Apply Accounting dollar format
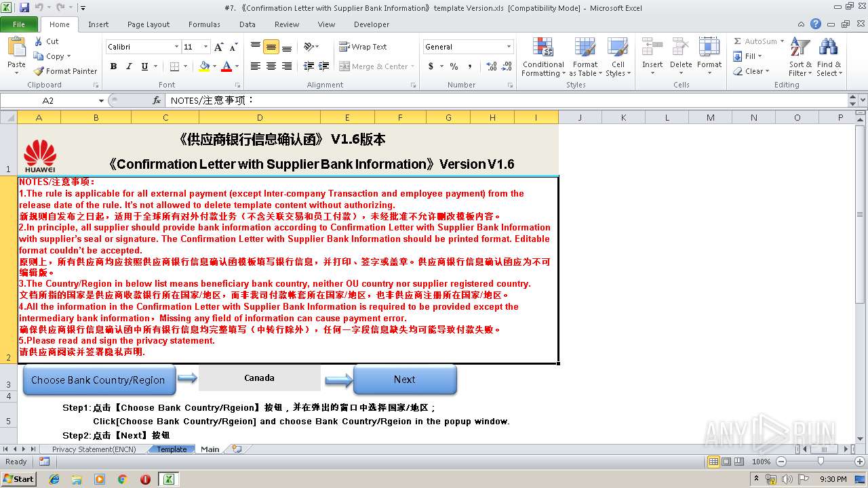Image resolution: width=868 pixels, height=488 pixels. pyautogui.click(x=431, y=66)
